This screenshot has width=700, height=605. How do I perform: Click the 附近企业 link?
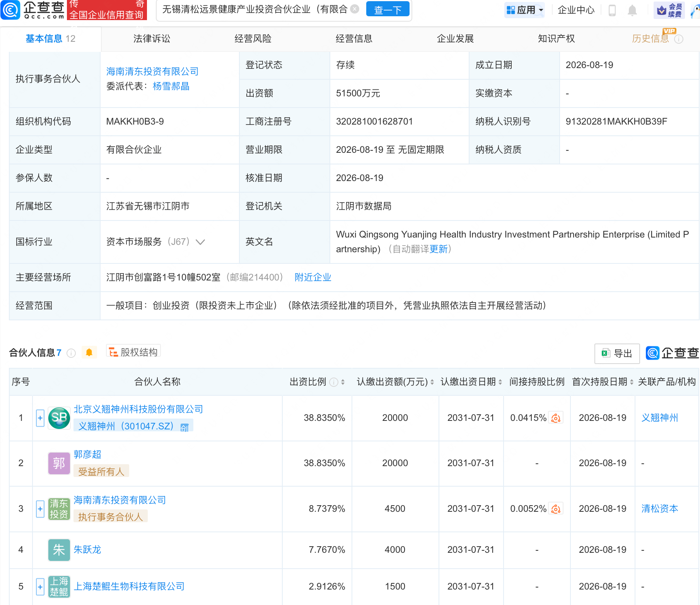313,277
